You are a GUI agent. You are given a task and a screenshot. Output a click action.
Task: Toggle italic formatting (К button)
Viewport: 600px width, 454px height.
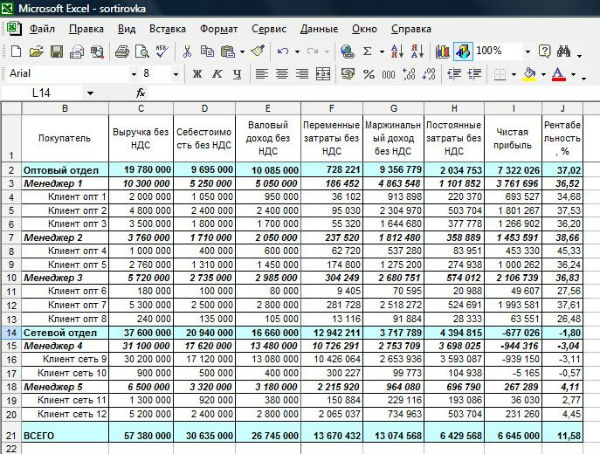point(216,74)
